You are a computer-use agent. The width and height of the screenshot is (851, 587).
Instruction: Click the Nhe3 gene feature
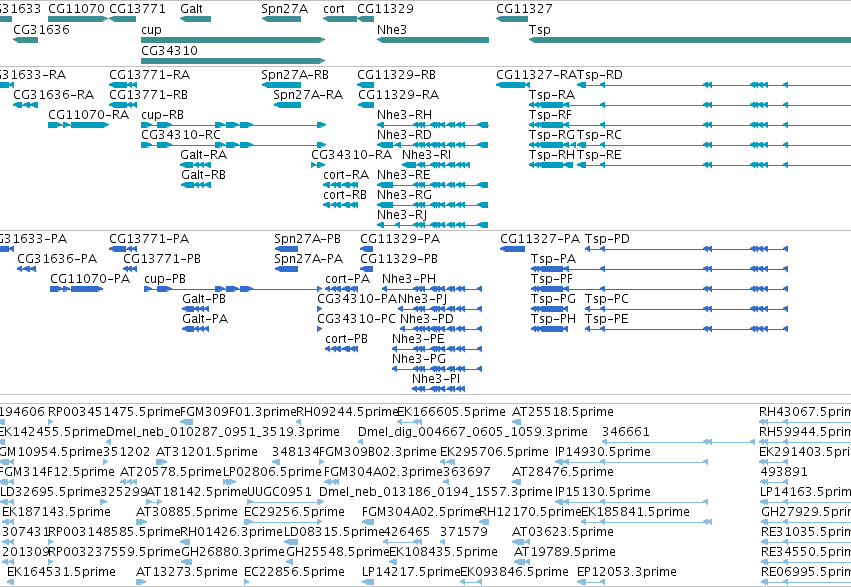(x=433, y=40)
